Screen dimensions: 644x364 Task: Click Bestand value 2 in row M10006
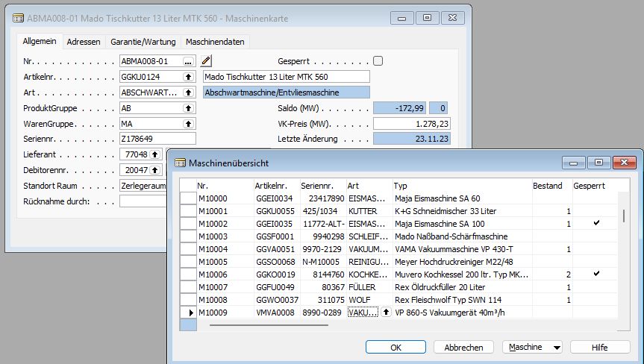click(552, 274)
